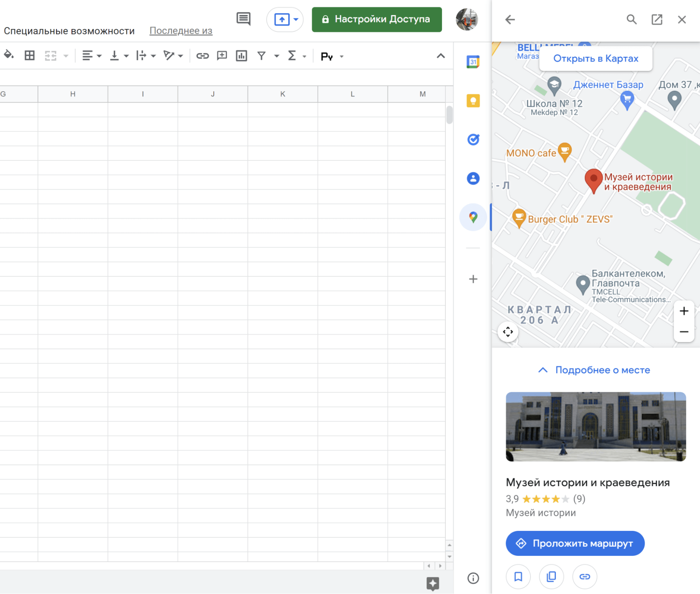
Task: Click the text rotation icon
Action: pos(169,55)
